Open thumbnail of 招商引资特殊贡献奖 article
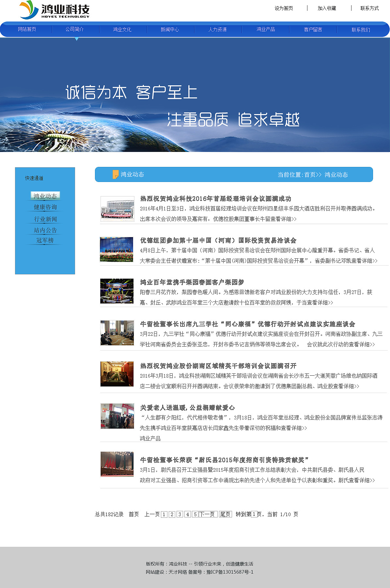Image resolution: width=390 pixels, height=588 pixels. click(117, 464)
